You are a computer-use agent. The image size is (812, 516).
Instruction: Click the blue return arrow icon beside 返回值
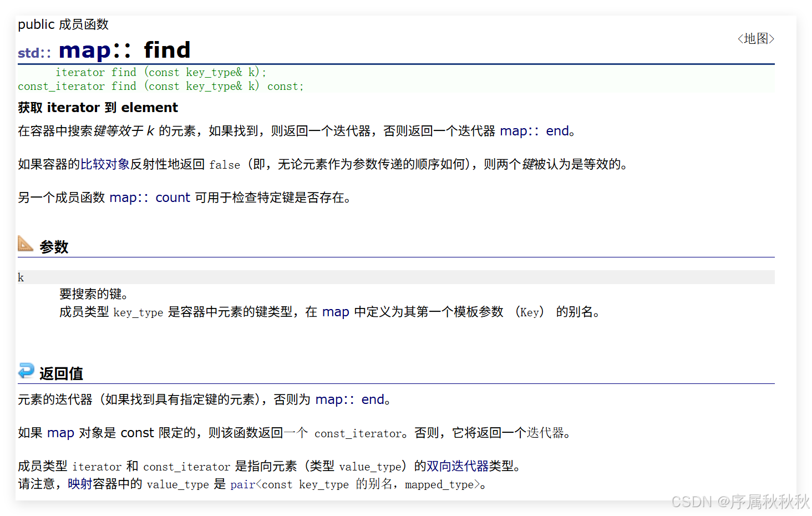(x=26, y=371)
